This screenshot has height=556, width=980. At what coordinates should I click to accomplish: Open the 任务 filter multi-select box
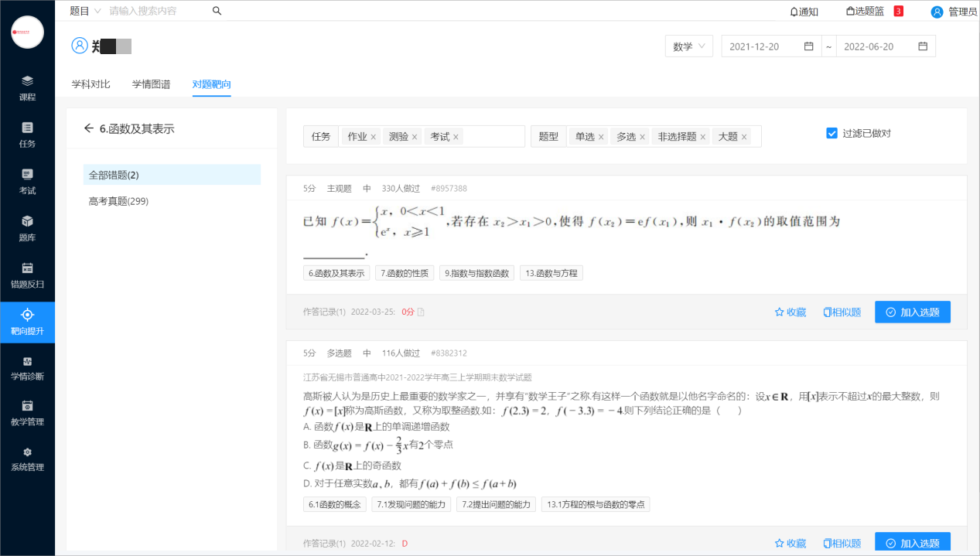(432, 136)
